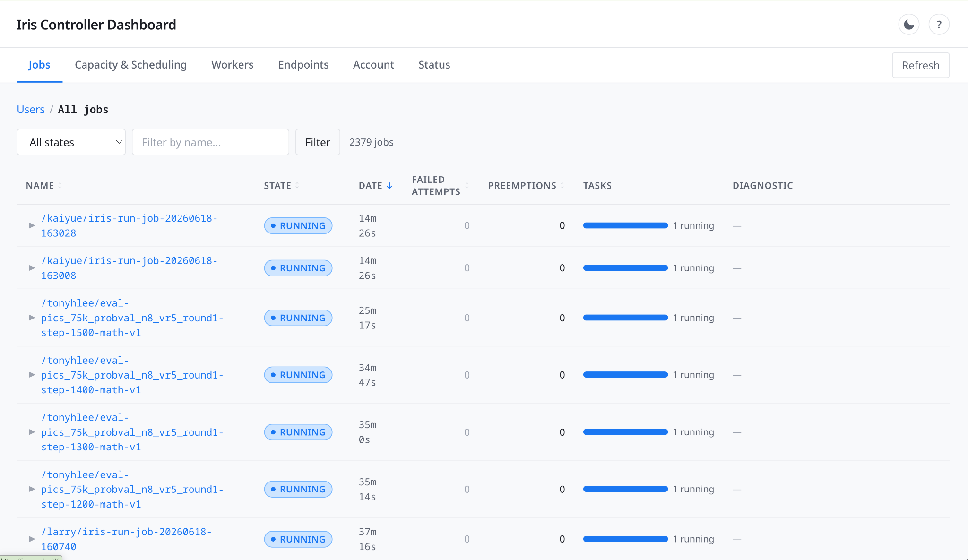Click the Tasks column header
This screenshot has height=560, width=968.
click(x=597, y=186)
